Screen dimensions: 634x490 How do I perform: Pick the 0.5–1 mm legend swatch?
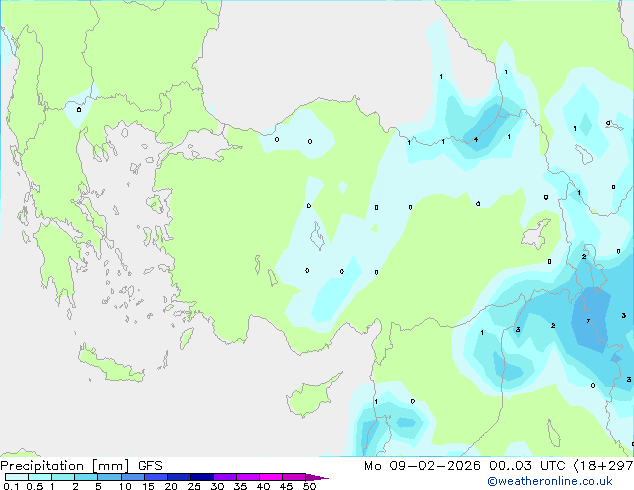click(40, 477)
